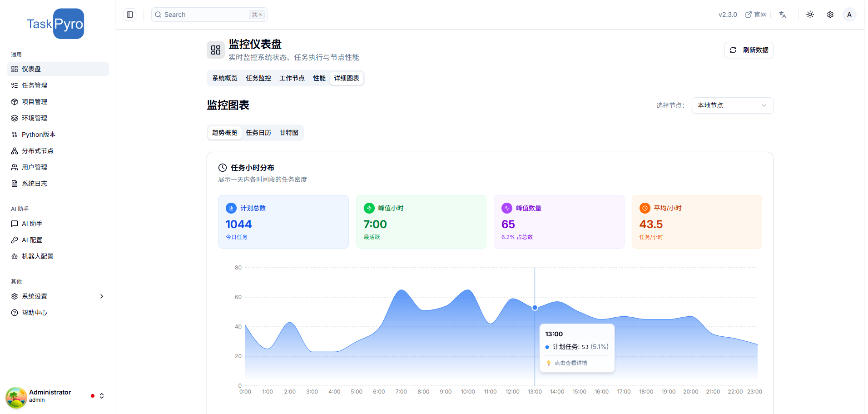Toggle interface language with translate icon
This screenshot has height=414, width=868.
783,14
